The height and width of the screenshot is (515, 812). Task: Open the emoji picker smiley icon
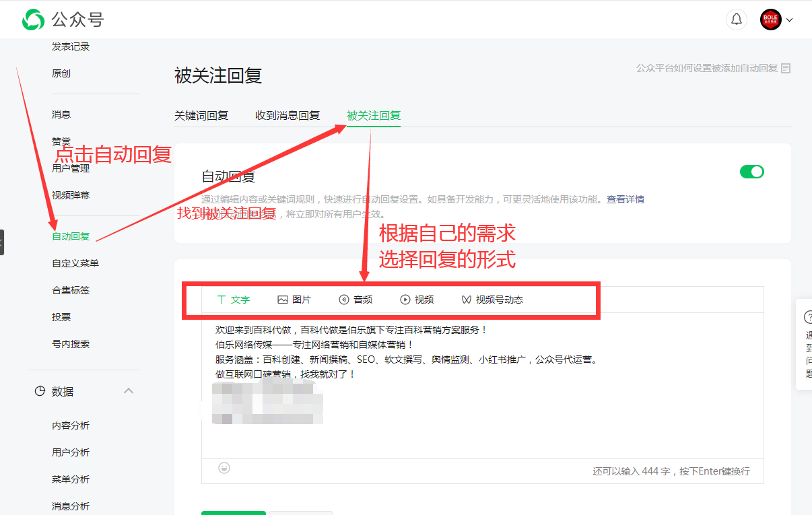(224, 467)
